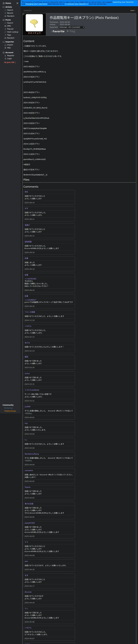Screen dimensions: 138x644
Task: Click the Home house icon in sidebar
Action: [4, 3]
